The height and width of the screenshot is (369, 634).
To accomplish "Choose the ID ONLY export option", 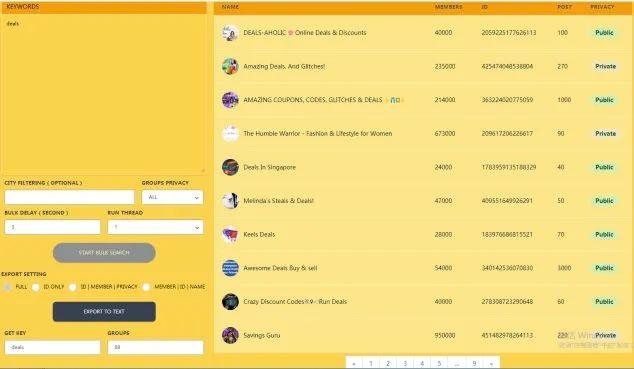I will (36, 287).
